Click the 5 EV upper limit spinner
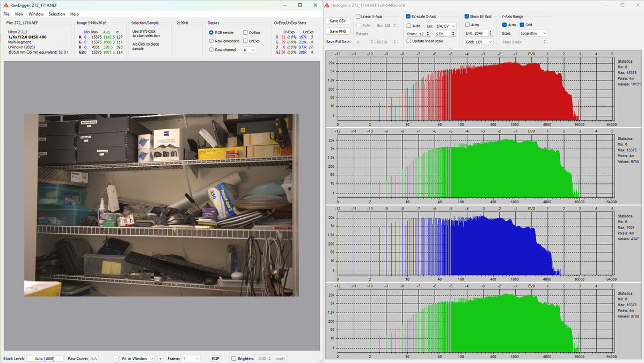The image size is (644, 363). click(x=446, y=34)
